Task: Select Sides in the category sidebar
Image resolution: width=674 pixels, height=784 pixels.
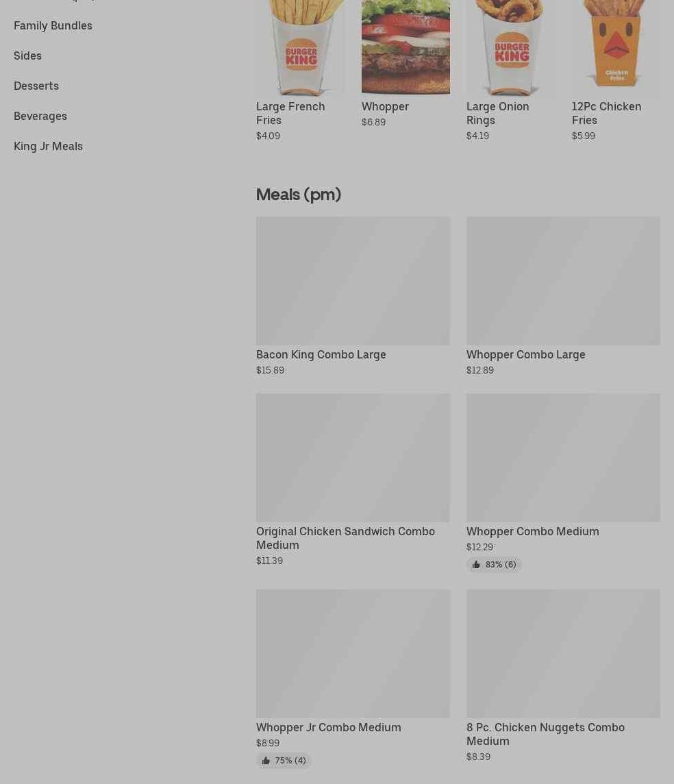Action: [x=27, y=56]
